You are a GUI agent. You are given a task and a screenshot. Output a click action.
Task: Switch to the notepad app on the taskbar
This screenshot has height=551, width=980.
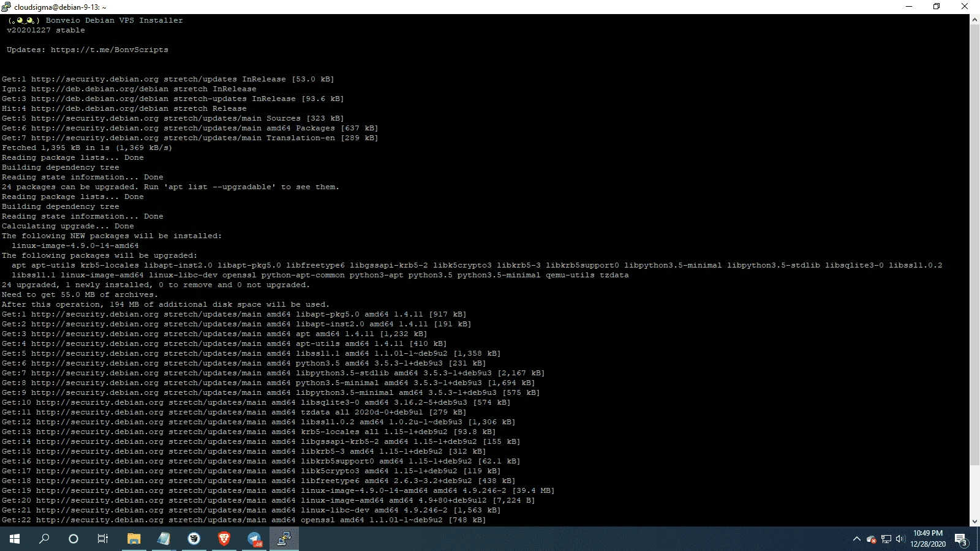(164, 539)
